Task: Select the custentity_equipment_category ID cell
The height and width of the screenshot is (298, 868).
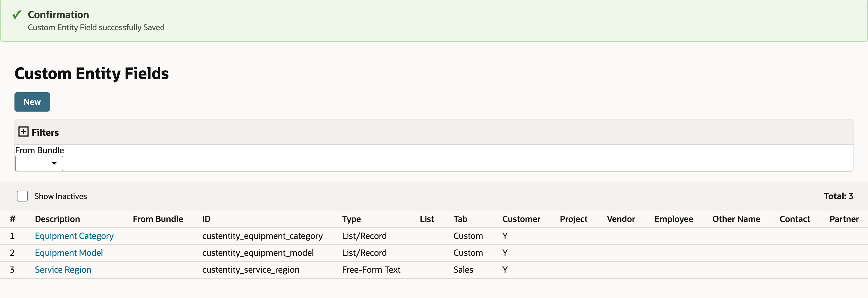Action: click(x=262, y=236)
